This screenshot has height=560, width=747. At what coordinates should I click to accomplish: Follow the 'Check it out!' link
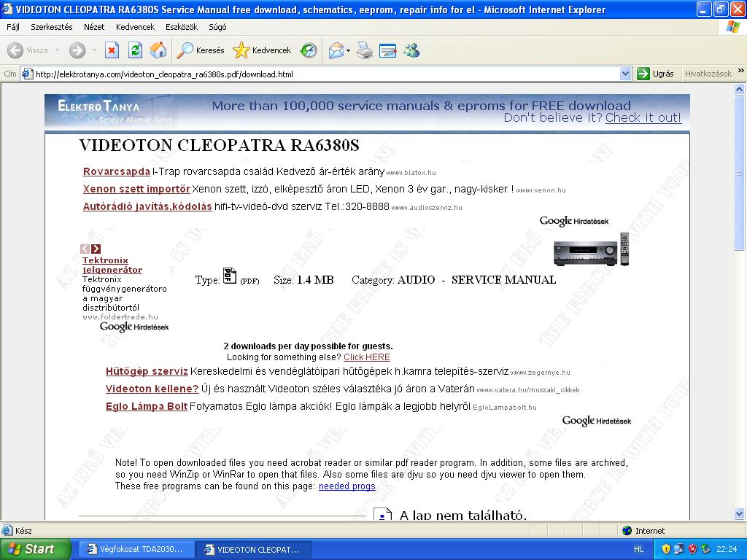tap(643, 117)
